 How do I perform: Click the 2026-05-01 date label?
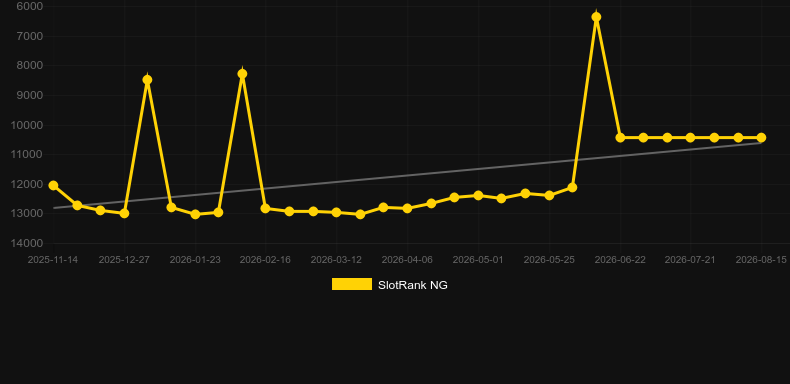pyautogui.click(x=478, y=260)
